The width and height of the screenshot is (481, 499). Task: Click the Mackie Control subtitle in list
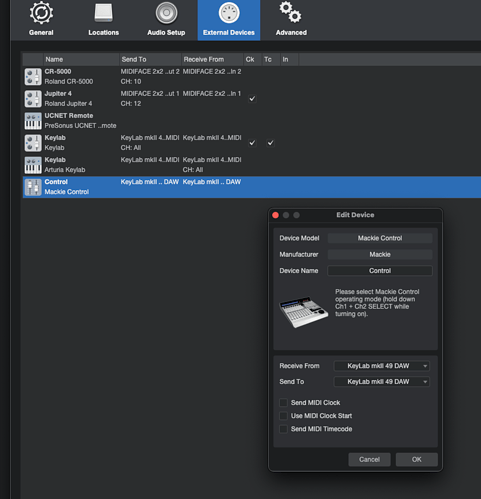click(x=67, y=192)
